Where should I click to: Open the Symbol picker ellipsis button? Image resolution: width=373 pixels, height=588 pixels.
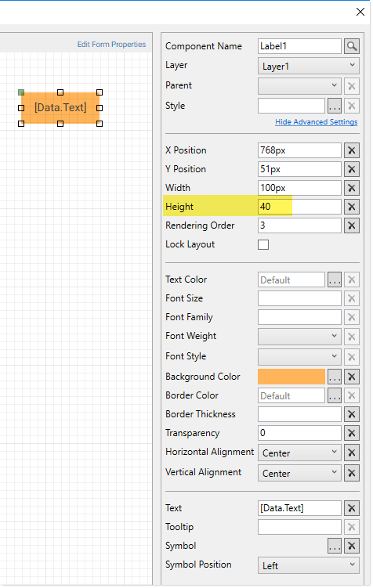pyautogui.click(x=335, y=546)
